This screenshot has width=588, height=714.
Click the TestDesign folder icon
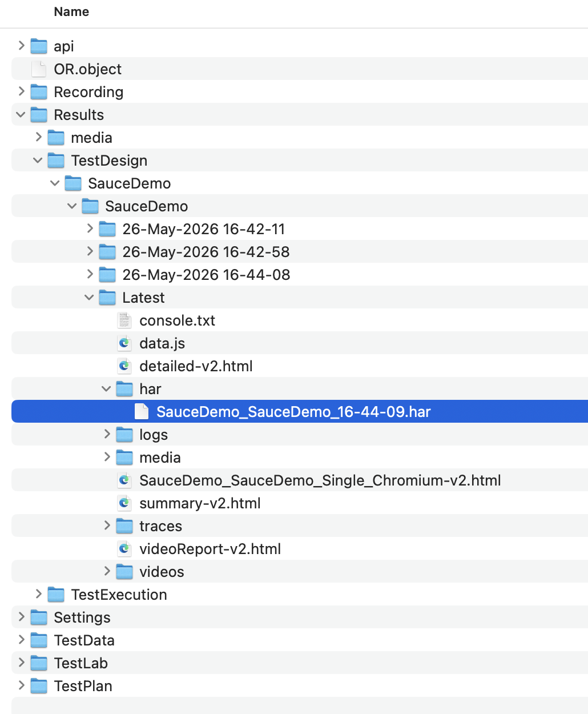[56, 161]
